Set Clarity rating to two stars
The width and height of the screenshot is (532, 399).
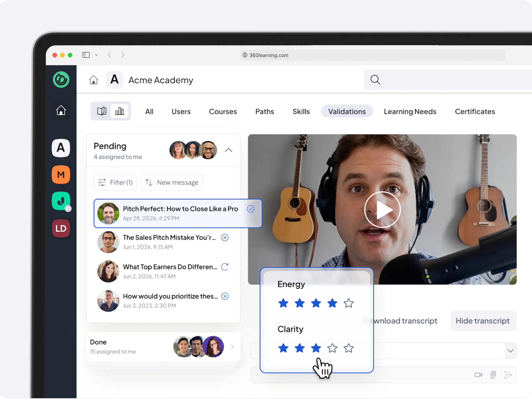[x=300, y=348]
